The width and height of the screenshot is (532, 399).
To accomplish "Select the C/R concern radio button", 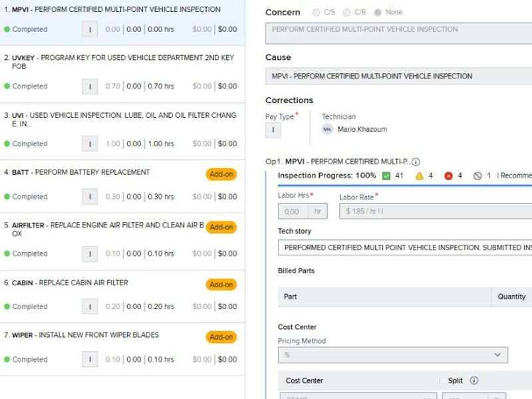I will 346,13.
